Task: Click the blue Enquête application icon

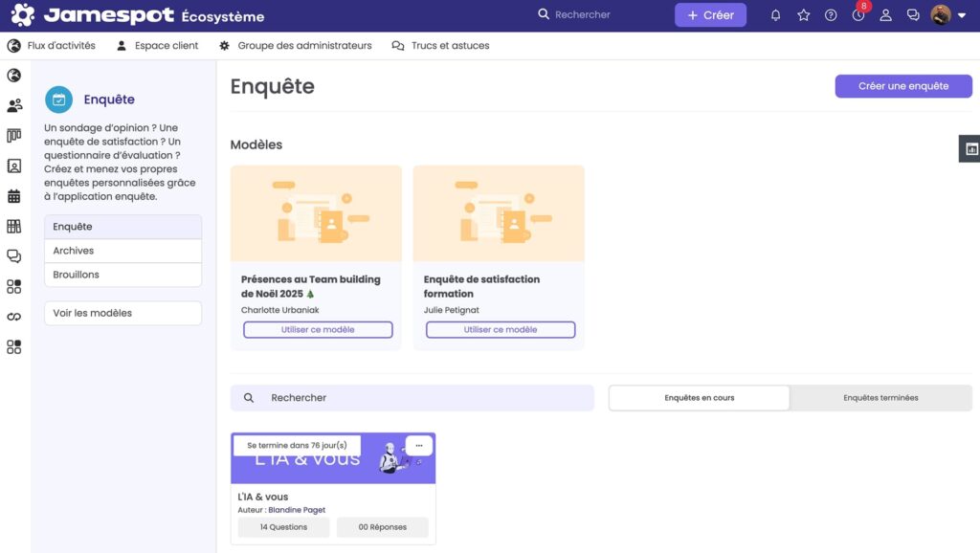Action: [x=58, y=100]
